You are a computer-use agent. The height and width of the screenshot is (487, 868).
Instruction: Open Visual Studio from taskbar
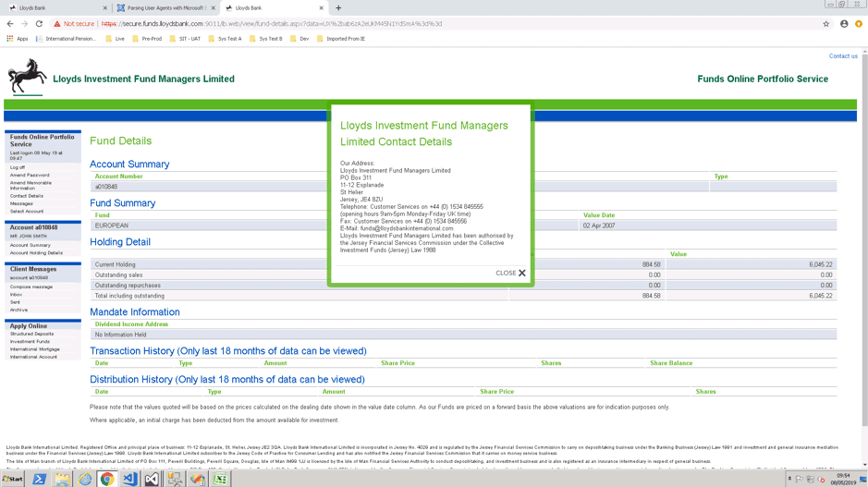click(x=152, y=479)
